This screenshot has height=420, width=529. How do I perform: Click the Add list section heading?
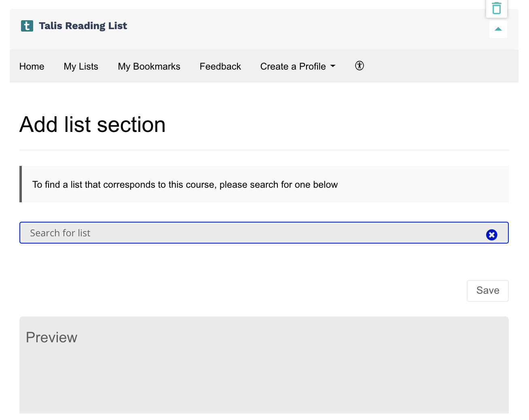[x=93, y=124]
